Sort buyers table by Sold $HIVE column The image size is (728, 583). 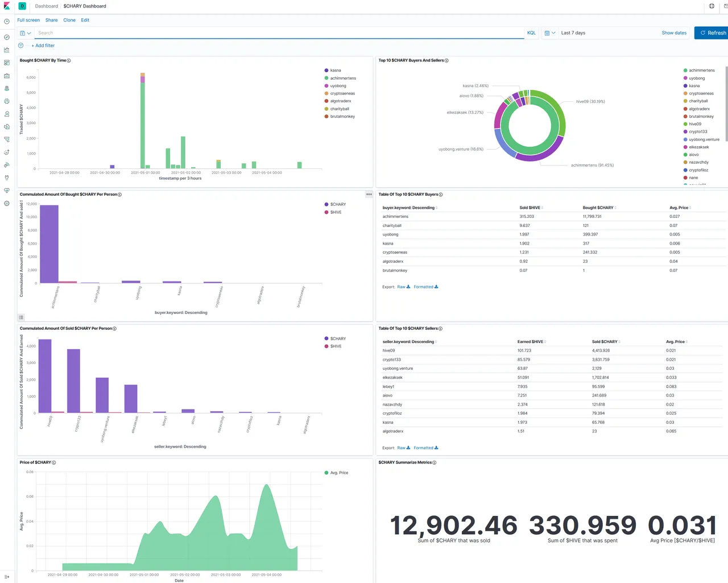(x=531, y=208)
